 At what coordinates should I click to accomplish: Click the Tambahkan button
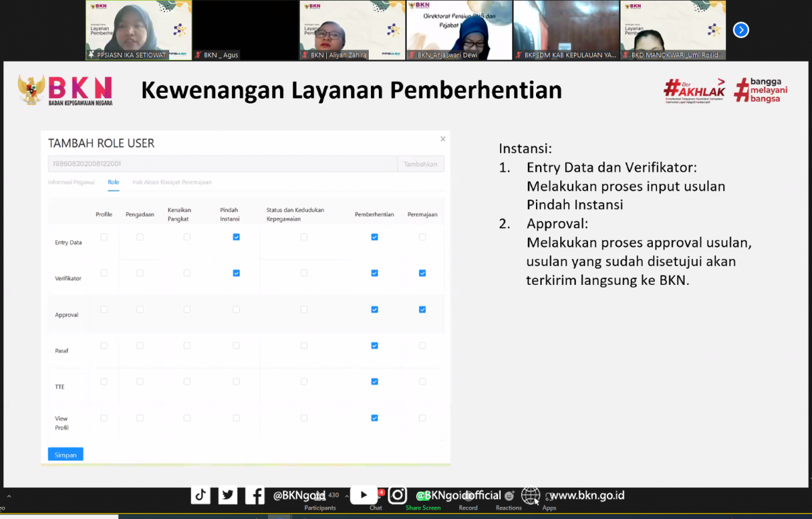[x=420, y=164]
